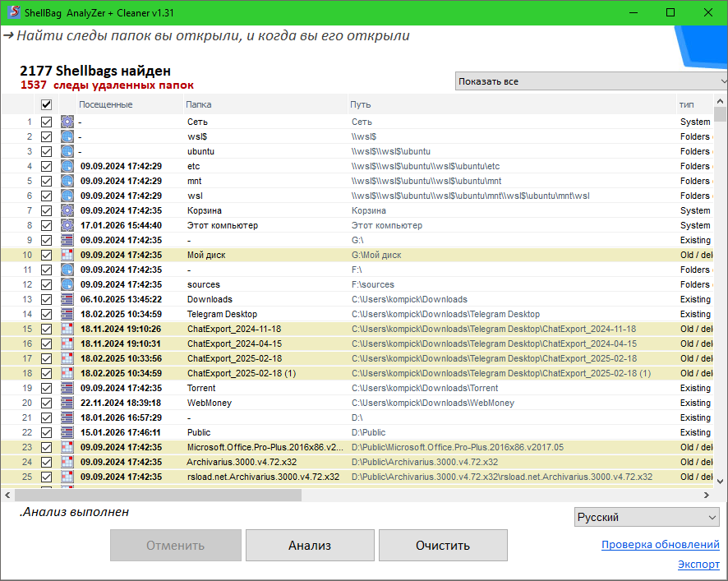The width and height of the screenshot is (728, 581).
Task: Click the icon beside Корзина entry
Action: click(67, 210)
